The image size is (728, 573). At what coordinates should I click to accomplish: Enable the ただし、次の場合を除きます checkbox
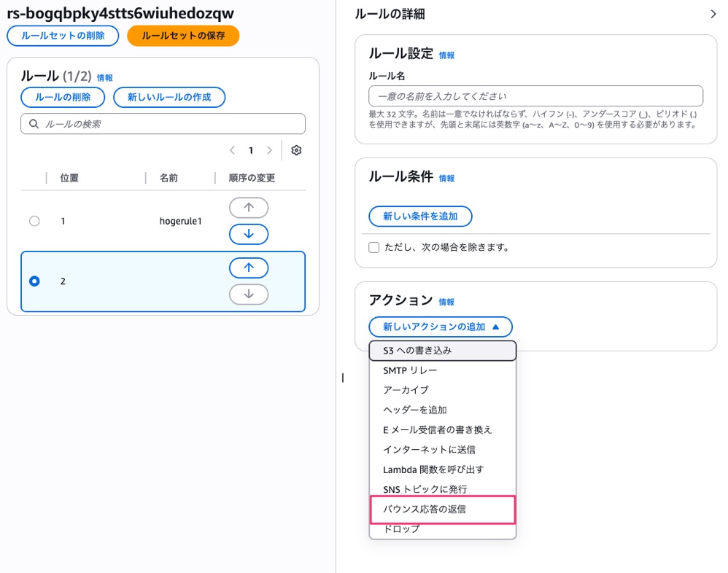374,247
